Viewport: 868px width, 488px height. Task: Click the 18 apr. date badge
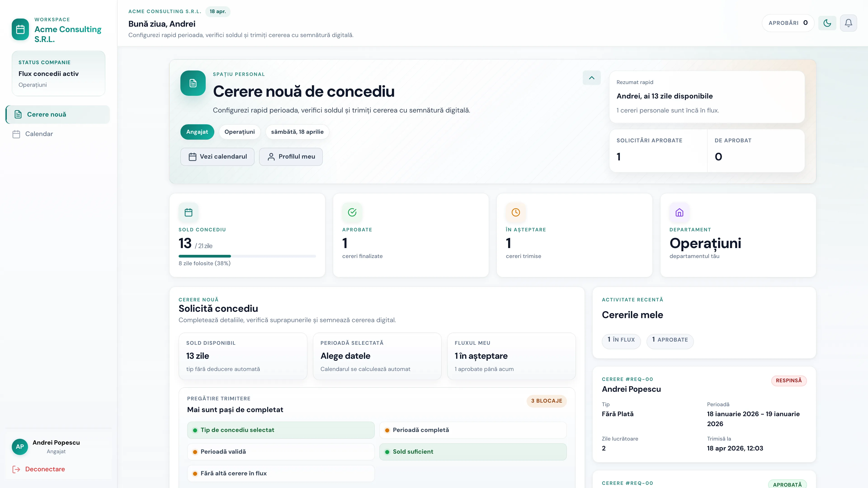pos(218,12)
